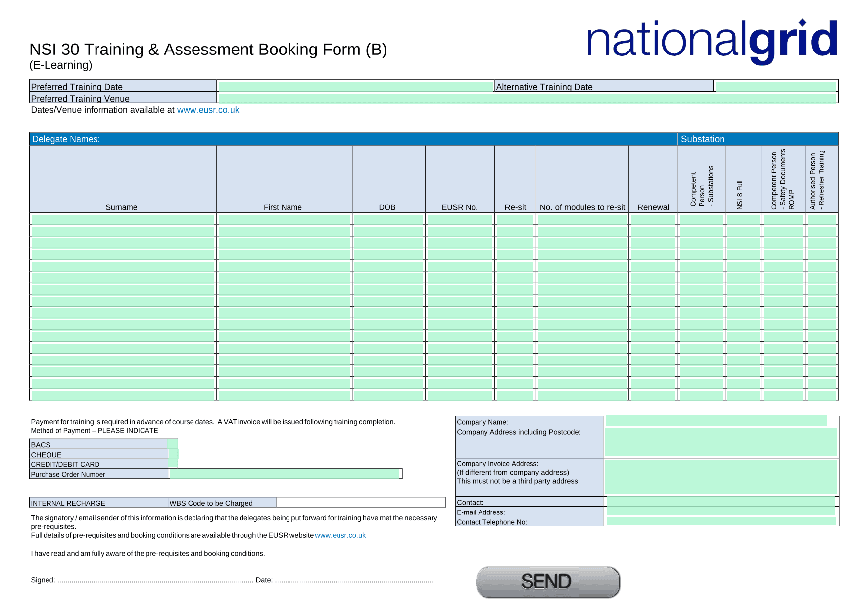Click the last row First Name cell

tap(284, 395)
